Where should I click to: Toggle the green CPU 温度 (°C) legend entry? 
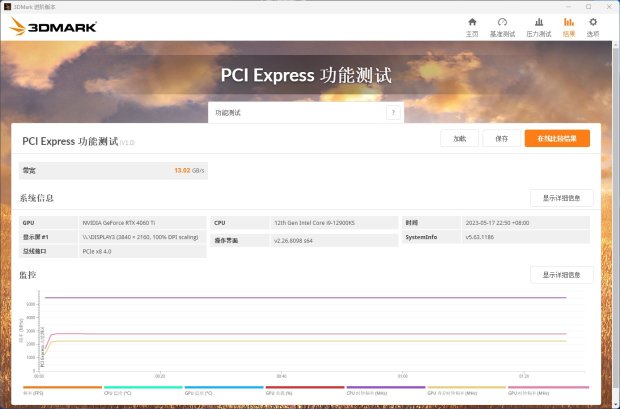(143, 390)
